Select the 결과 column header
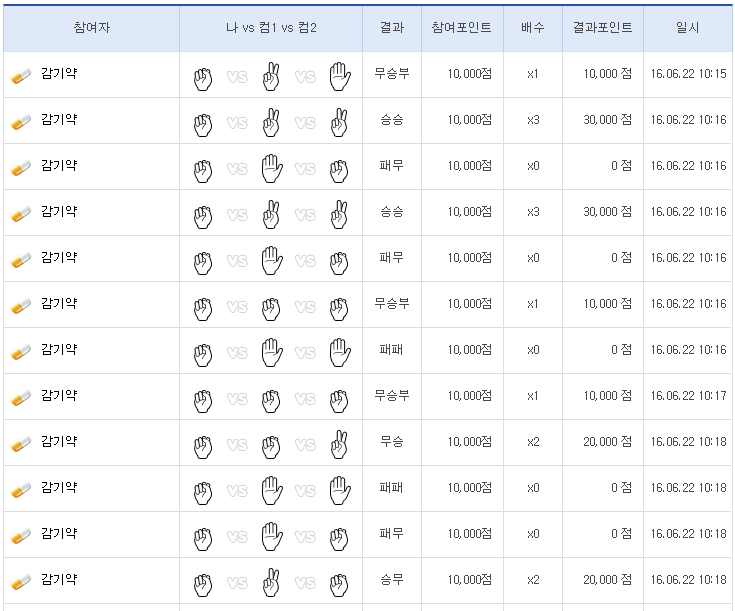 392,28
